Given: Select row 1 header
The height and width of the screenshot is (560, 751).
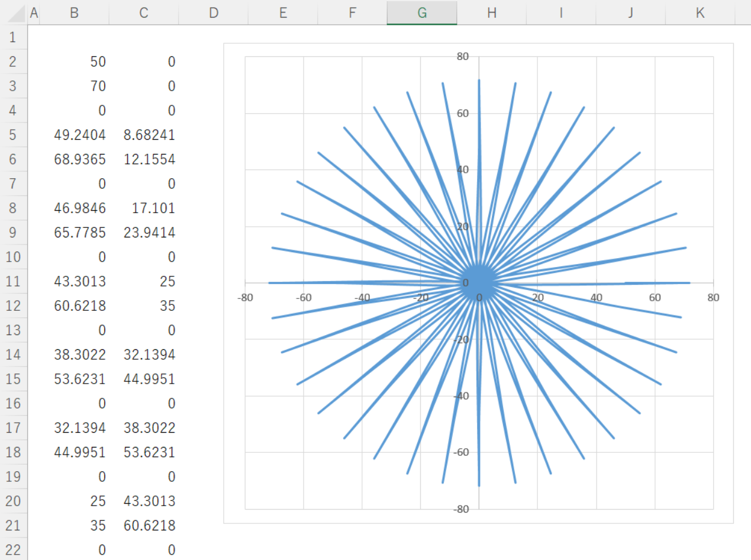Looking at the screenshot, I should [13, 37].
